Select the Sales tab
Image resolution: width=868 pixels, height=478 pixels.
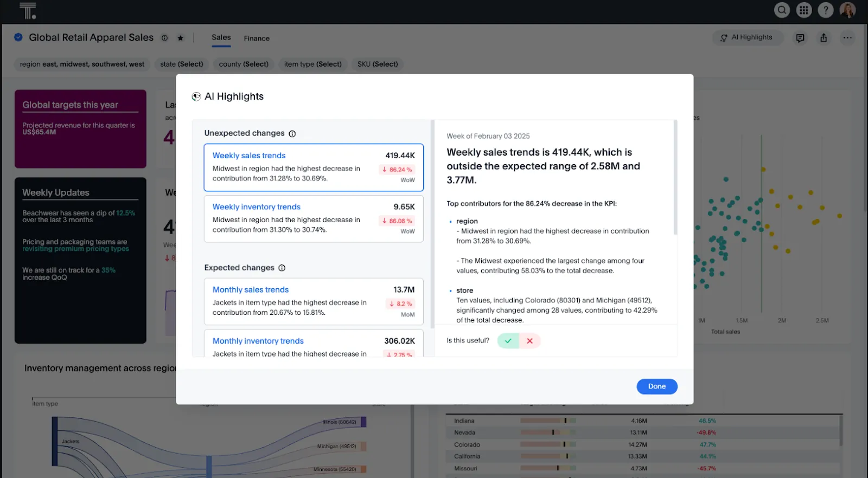[x=221, y=37]
